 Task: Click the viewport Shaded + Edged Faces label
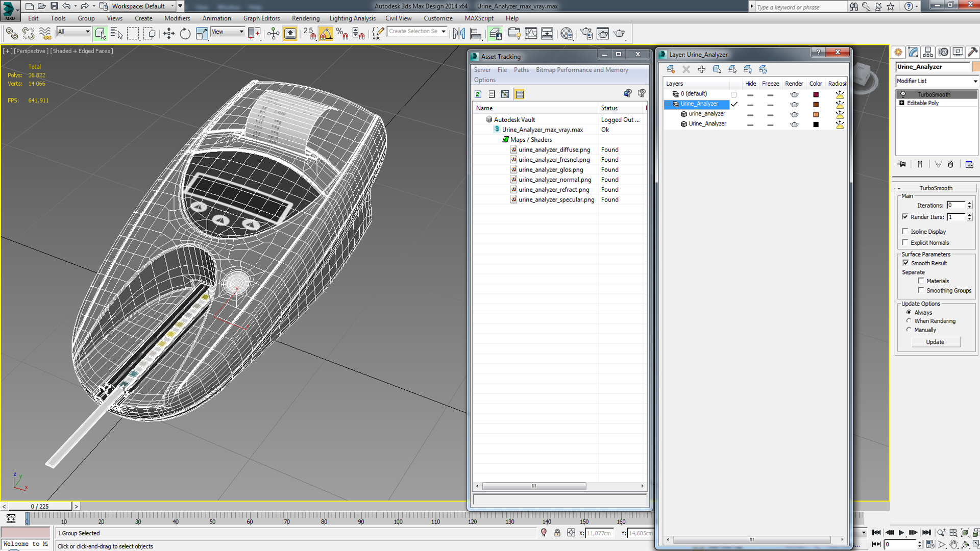point(82,51)
